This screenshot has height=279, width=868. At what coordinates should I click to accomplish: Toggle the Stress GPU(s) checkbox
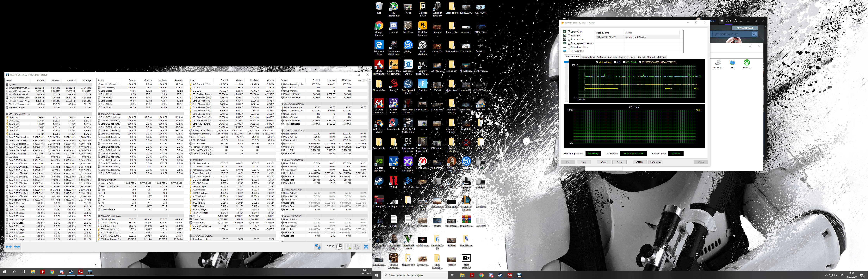[569, 51]
